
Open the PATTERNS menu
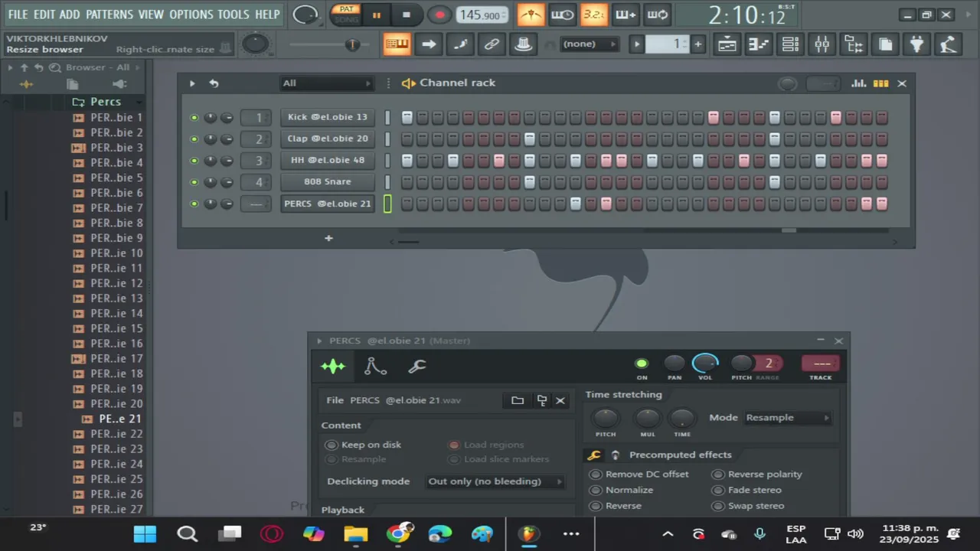[x=109, y=15]
